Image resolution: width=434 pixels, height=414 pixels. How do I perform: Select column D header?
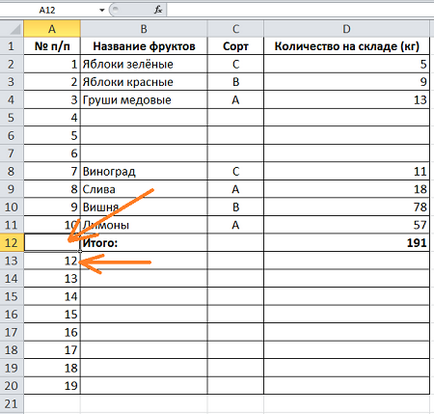(346, 29)
